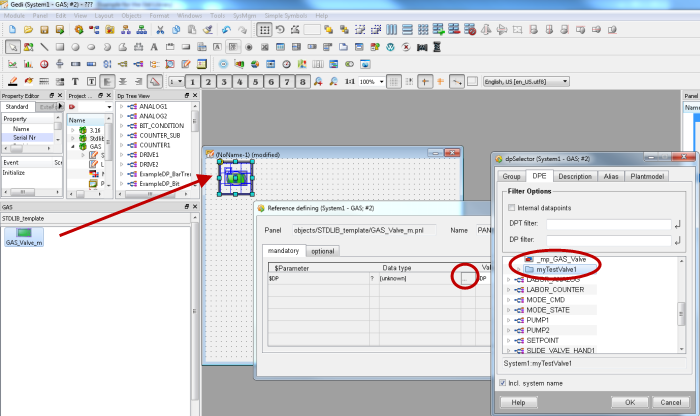
Task: Select the Line drawing tool
Action: point(45,47)
